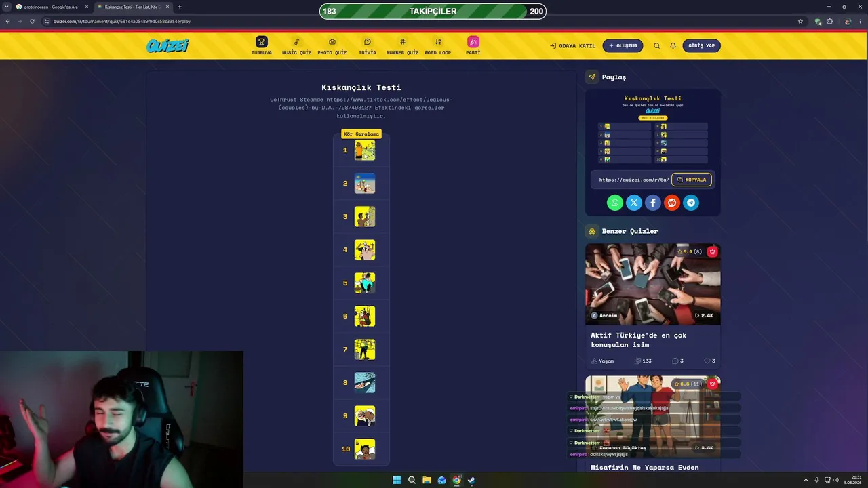
Task: Open the phones quiz thumbnail image
Action: [653, 284]
